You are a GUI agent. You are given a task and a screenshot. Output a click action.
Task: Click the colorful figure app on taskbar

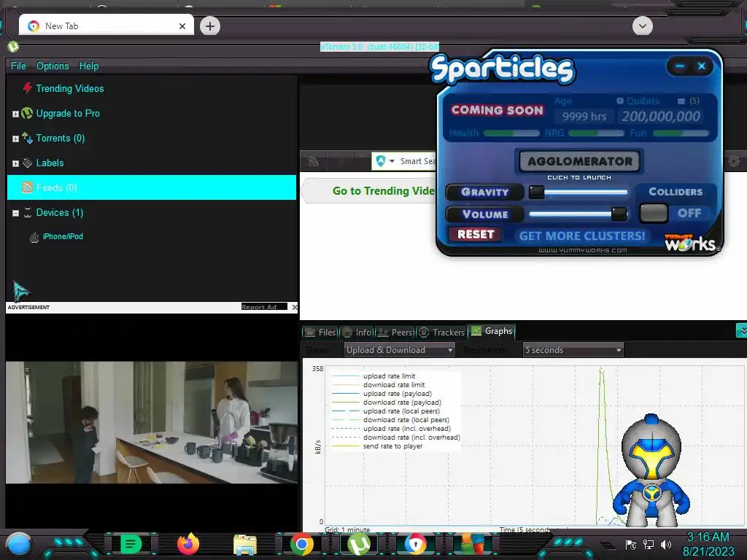pos(473,544)
